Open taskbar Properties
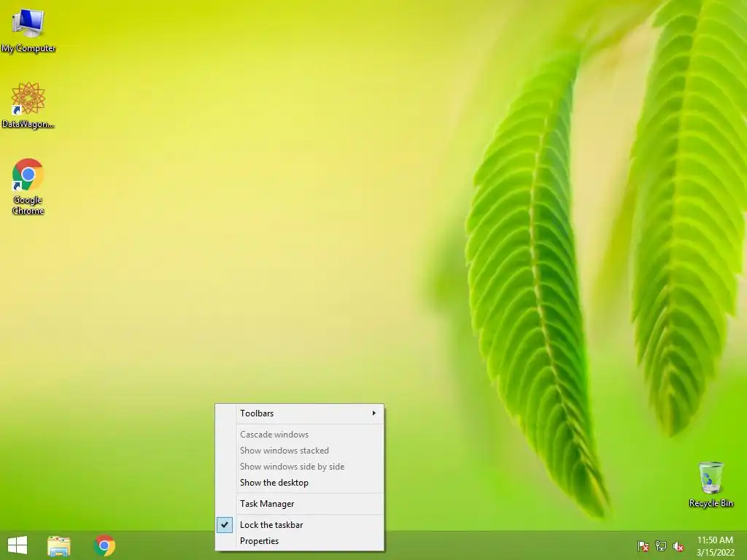 click(x=299, y=541)
